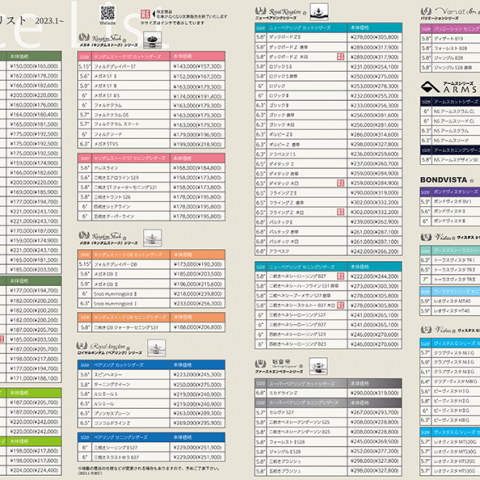Click the ¥143,000(¥157,300) price cell
480x480 pixels.
[197, 66]
